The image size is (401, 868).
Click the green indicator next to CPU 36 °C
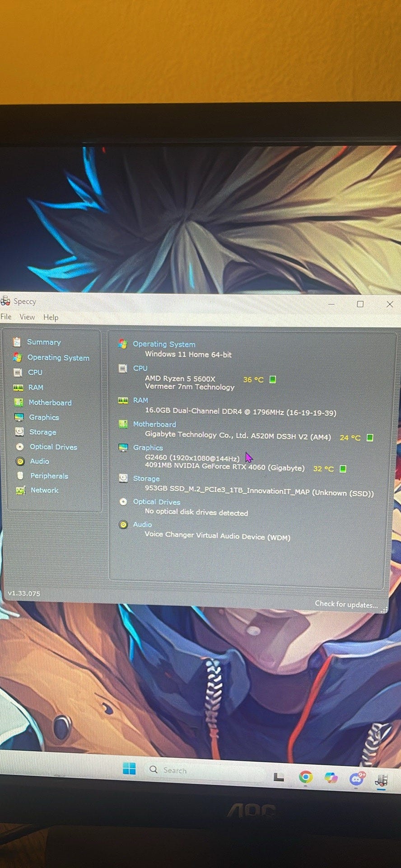point(273,379)
